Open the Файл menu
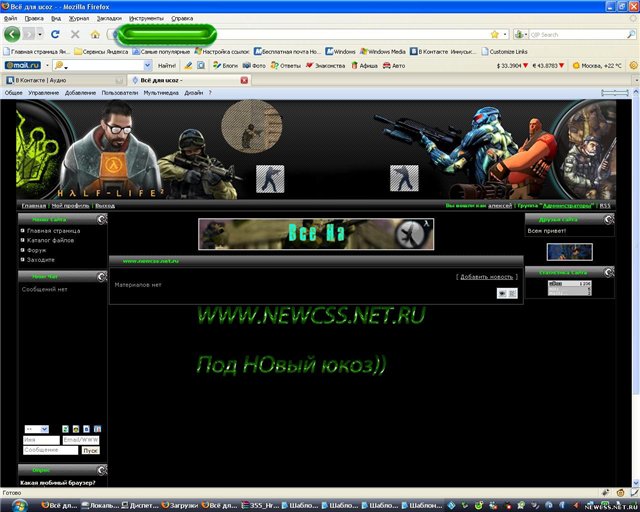Viewport: 640px width, 512px height. [x=10, y=18]
